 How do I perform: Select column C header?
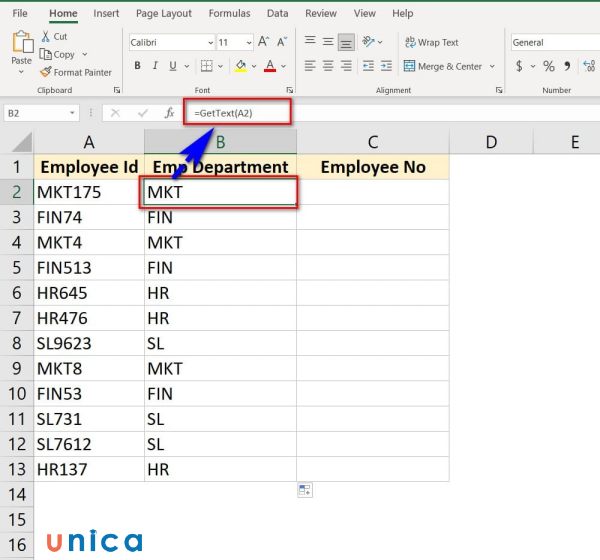click(x=372, y=142)
